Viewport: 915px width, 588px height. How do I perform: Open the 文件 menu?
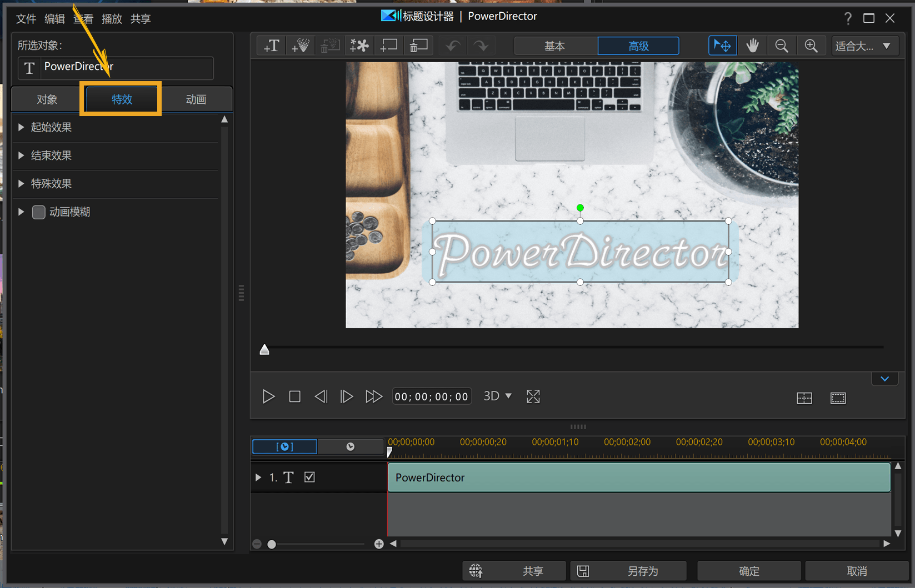26,19
